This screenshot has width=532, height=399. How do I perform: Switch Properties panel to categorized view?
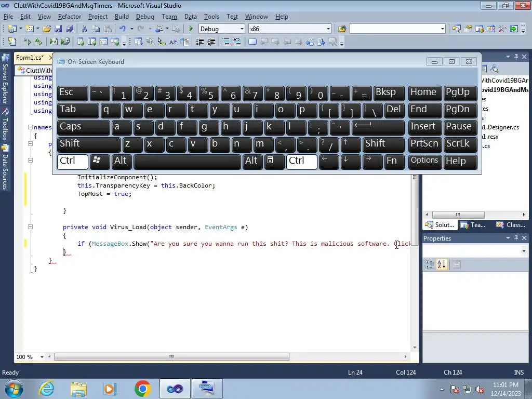coord(430,264)
